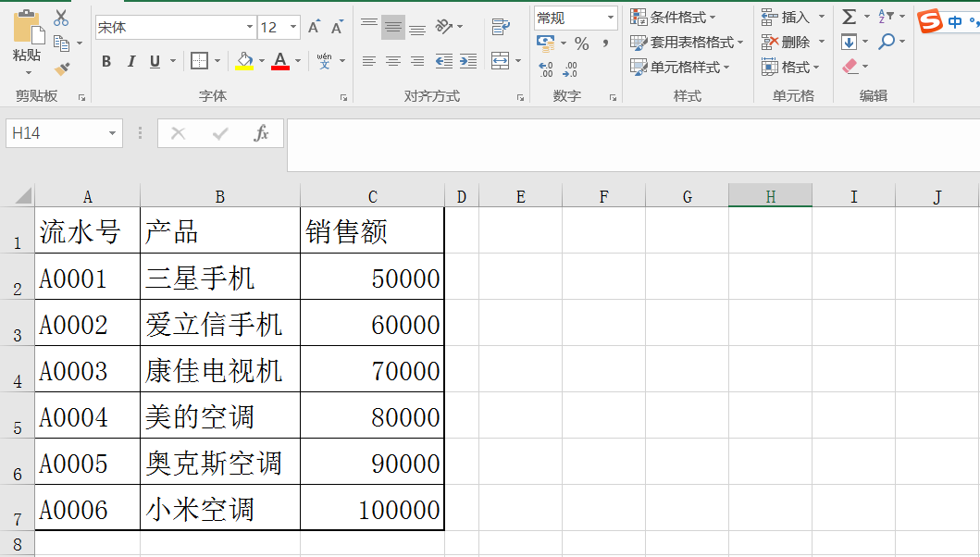Image resolution: width=980 pixels, height=557 pixels.
Task: Click the wrap text icon
Action: [501, 27]
